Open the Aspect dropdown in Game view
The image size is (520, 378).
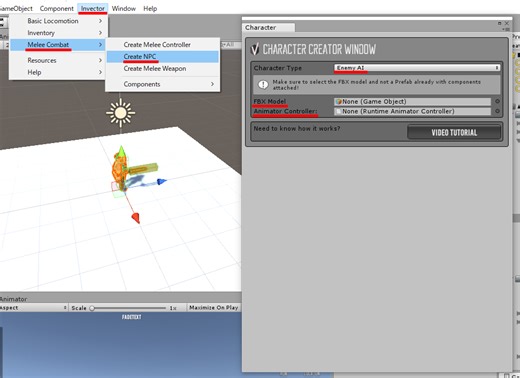tap(33, 308)
